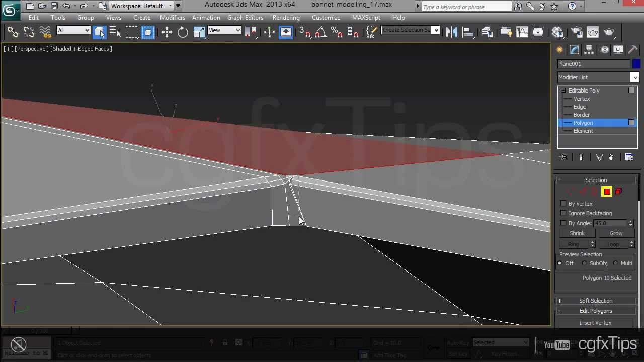The width and height of the screenshot is (644, 362).
Task: Open the All selection filter dropdown
Action: [73, 30]
